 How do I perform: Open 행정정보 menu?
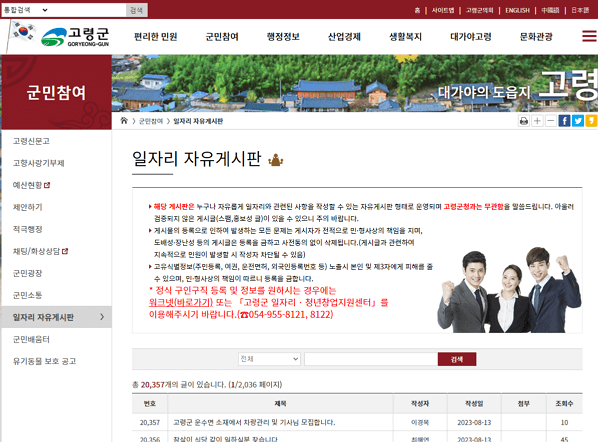tap(283, 37)
